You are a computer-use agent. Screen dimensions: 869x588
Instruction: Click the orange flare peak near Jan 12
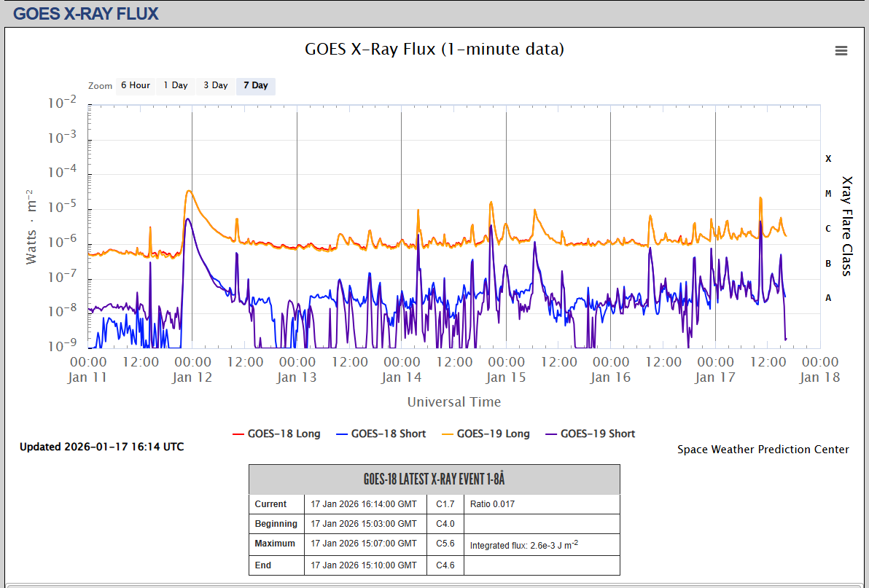point(189,192)
